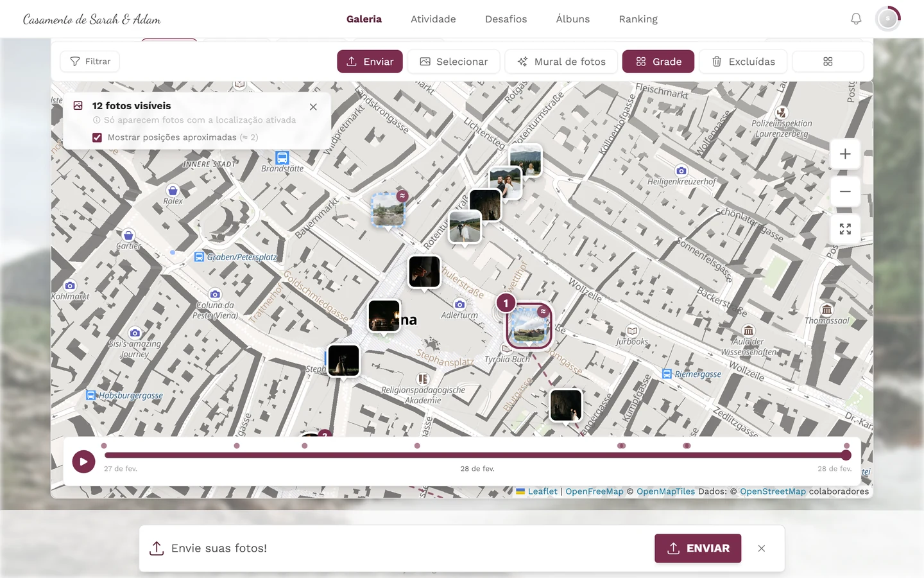Click the Cartier shop marker
This screenshot has height=578, width=924.
128,236
